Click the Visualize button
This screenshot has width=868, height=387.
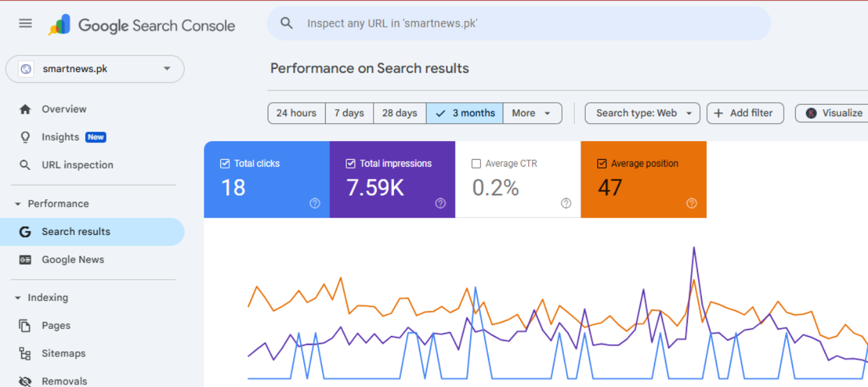(833, 113)
